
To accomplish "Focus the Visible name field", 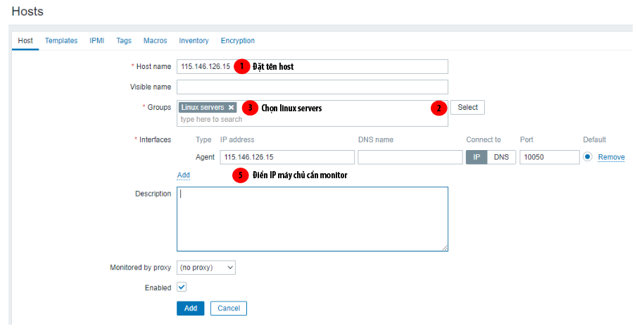I will click(x=312, y=87).
